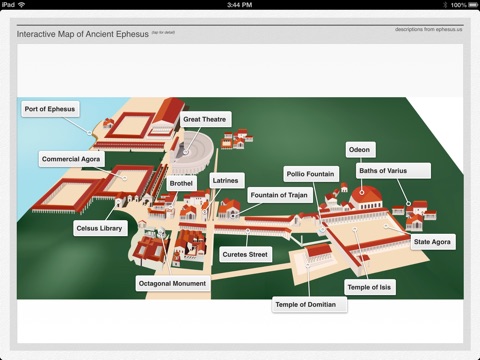
Task: Open the Odeon label
Action: point(360,150)
